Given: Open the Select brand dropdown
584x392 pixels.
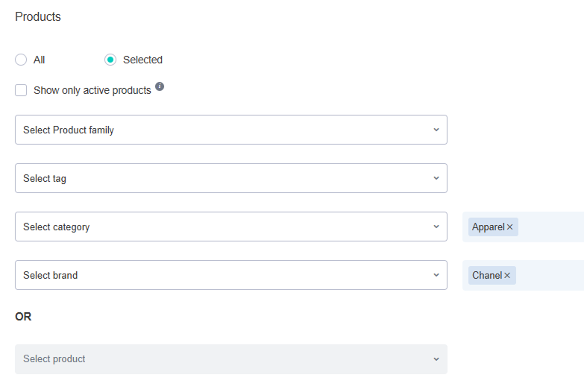Looking at the screenshot, I should click(x=224, y=275).
